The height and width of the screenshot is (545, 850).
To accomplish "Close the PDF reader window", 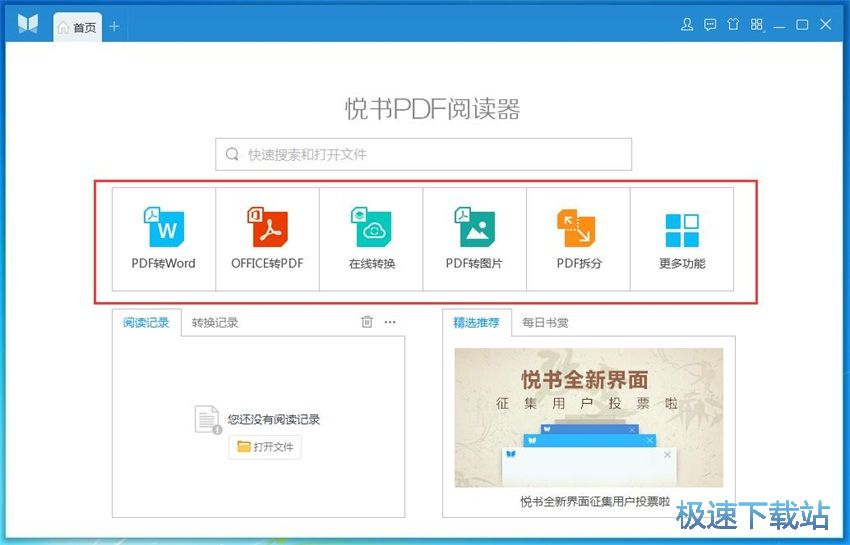I will click(826, 24).
